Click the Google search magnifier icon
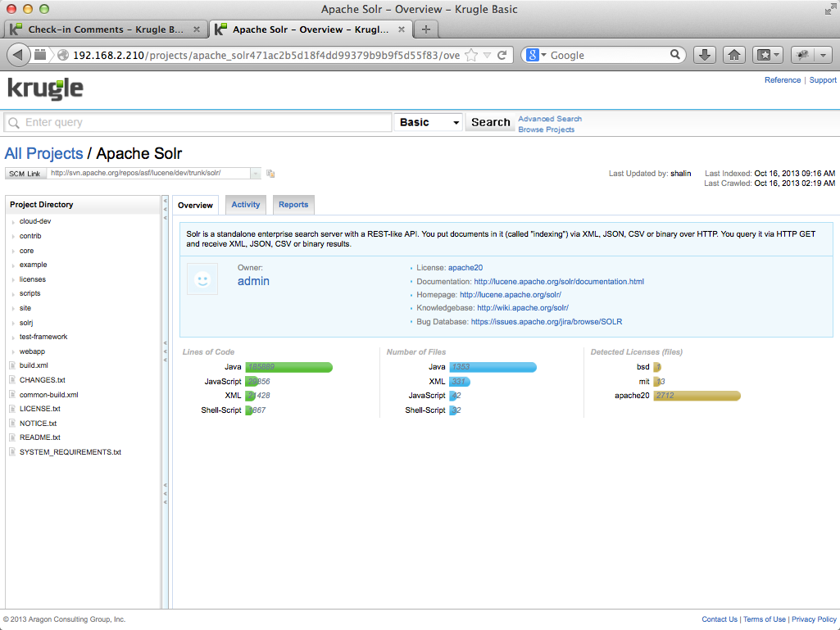Screen dimensions: 840x630 (675, 55)
